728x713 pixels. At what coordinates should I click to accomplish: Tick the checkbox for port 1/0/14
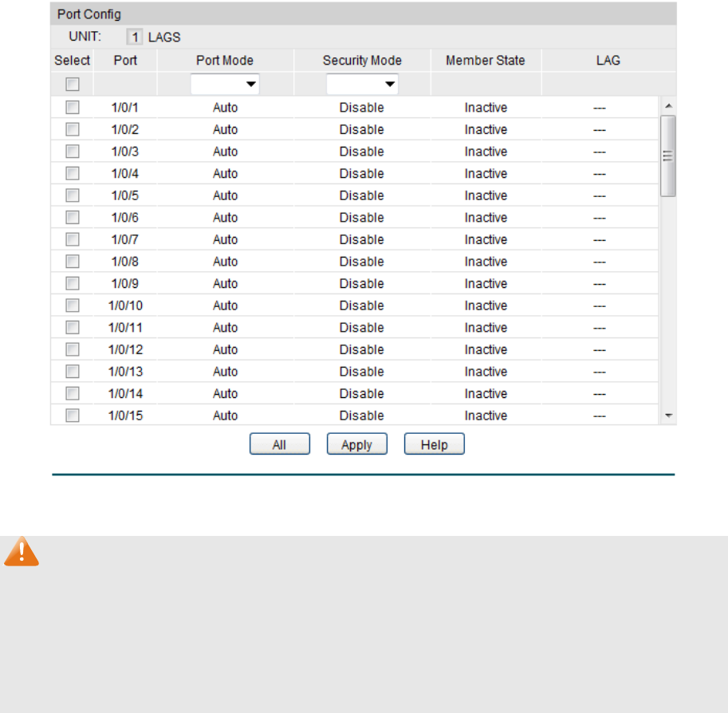(73, 393)
